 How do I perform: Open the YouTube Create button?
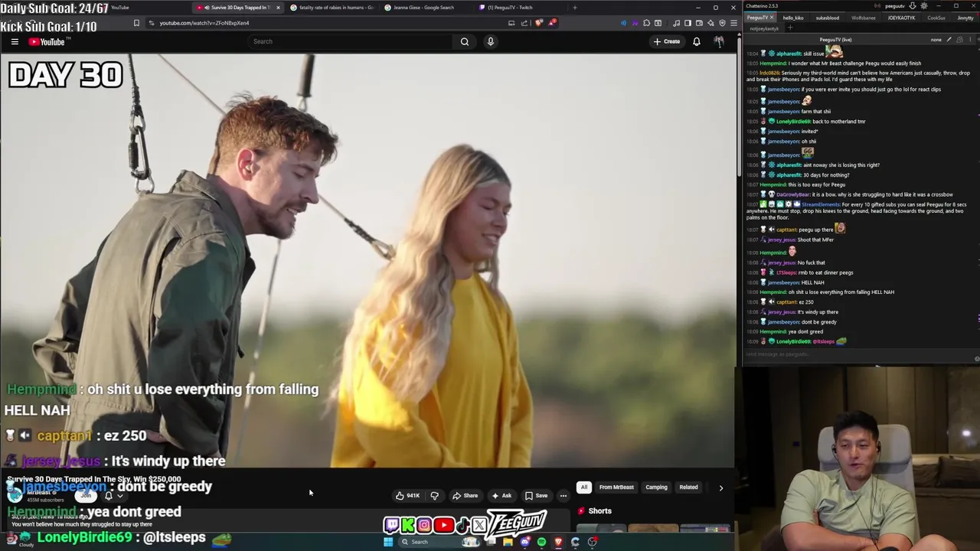(x=666, y=41)
